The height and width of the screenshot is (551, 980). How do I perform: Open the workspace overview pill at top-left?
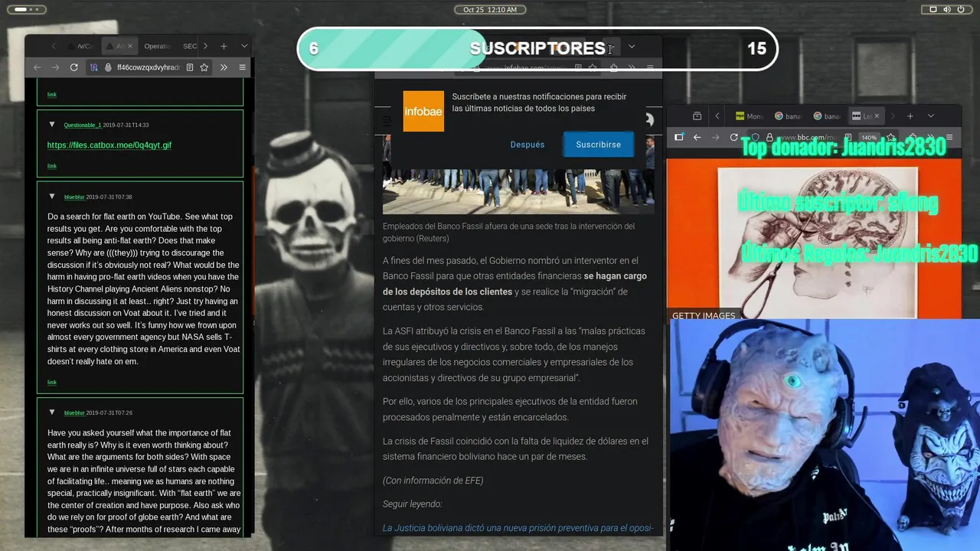point(27,9)
